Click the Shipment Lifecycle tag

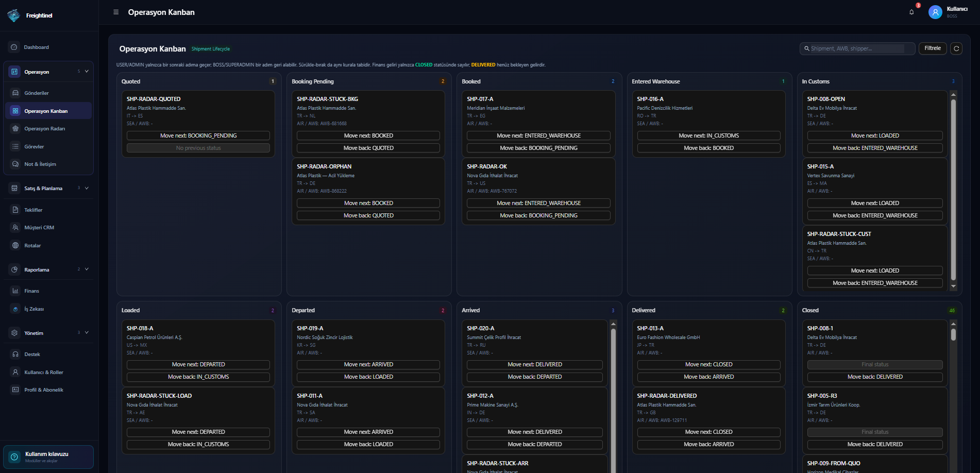pos(211,49)
